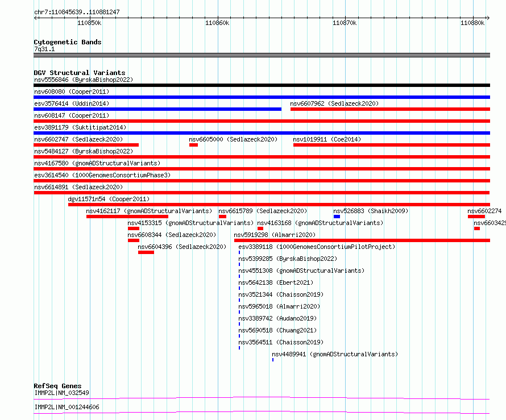Select red bar under nsv4162117
This screenshot has height=420, width=506.
pos(127,217)
